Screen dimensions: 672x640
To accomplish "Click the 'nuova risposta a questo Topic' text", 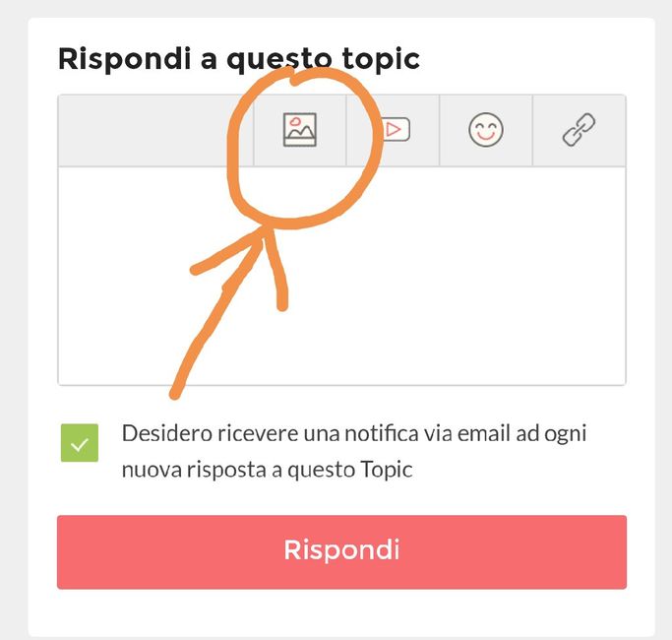I will click(267, 470).
